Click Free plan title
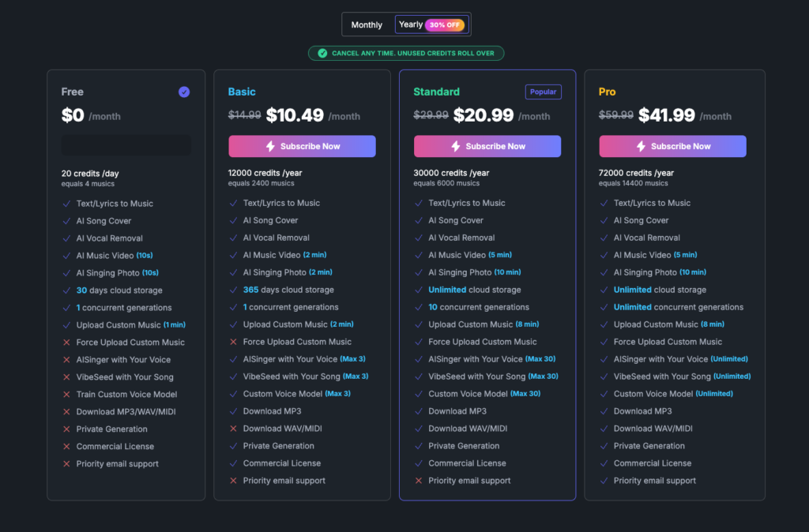Image resolution: width=809 pixels, height=532 pixels. pos(72,92)
